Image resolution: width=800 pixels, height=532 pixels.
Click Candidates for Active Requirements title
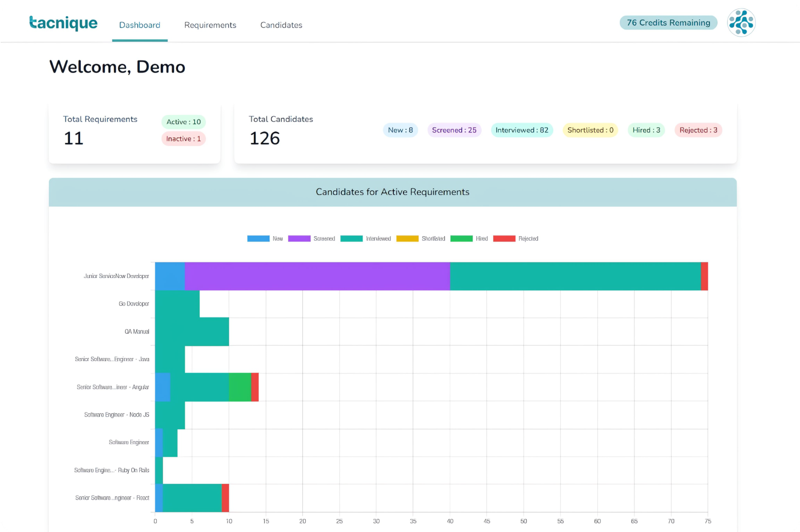tap(393, 192)
